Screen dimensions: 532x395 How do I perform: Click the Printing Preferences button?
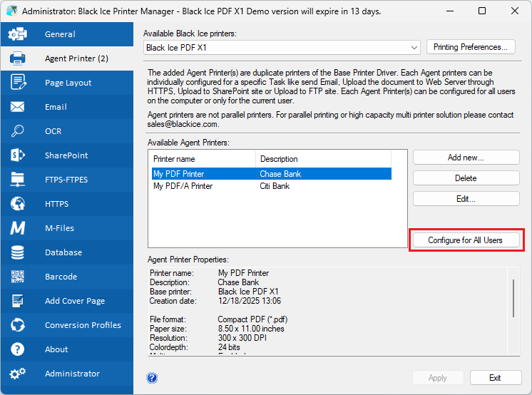click(x=471, y=47)
